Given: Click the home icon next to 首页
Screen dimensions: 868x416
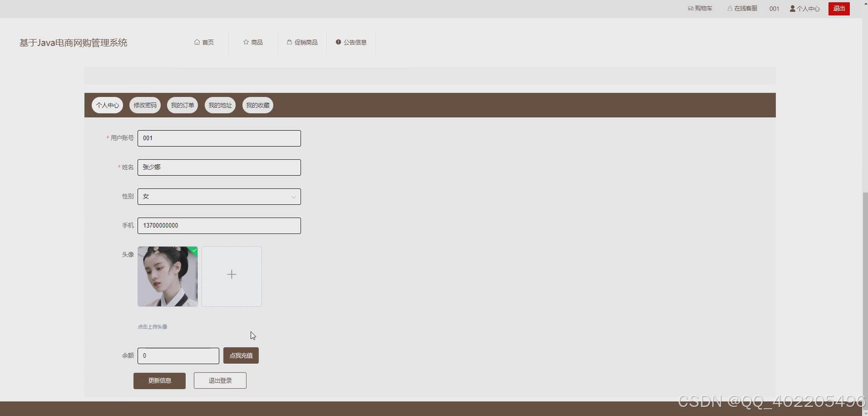Looking at the screenshot, I should [x=197, y=42].
